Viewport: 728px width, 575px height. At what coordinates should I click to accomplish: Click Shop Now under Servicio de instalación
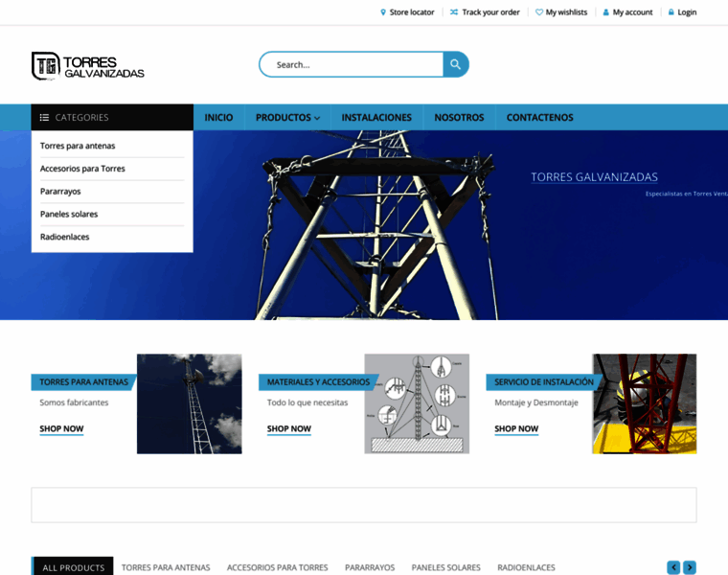[x=516, y=428]
